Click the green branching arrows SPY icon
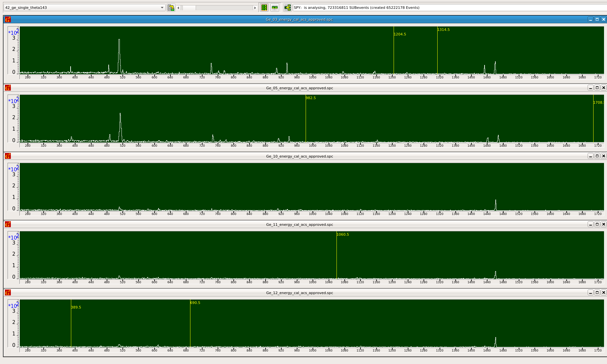The image size is (607, 364). [287, 8]
